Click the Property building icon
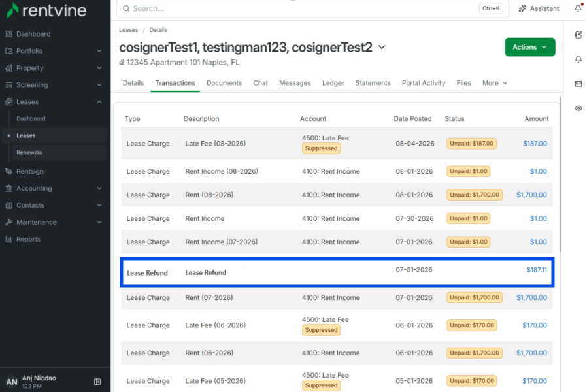Image resolution: width=585 pixels, height=392 pixels. tap(9, 68)
